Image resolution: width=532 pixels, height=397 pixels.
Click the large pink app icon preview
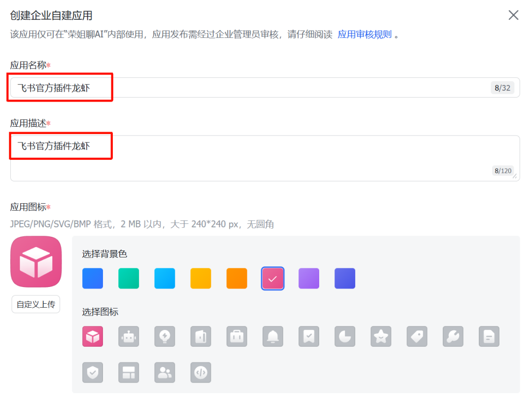click(x=36, y=262)
